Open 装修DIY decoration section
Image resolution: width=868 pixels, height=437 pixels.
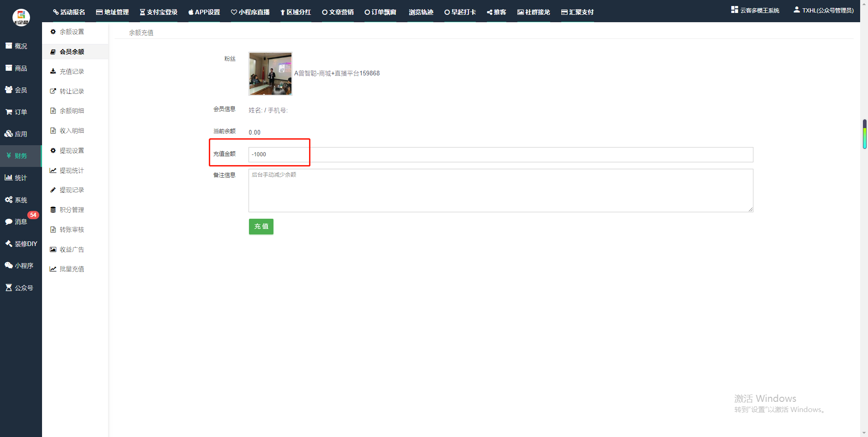(x=21, y=244)
